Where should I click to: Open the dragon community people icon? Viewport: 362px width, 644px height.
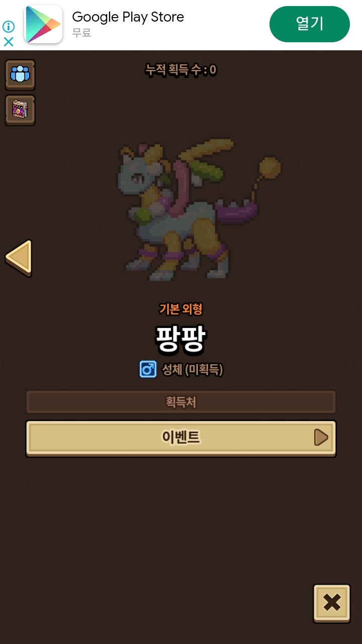tap(20, 75)
